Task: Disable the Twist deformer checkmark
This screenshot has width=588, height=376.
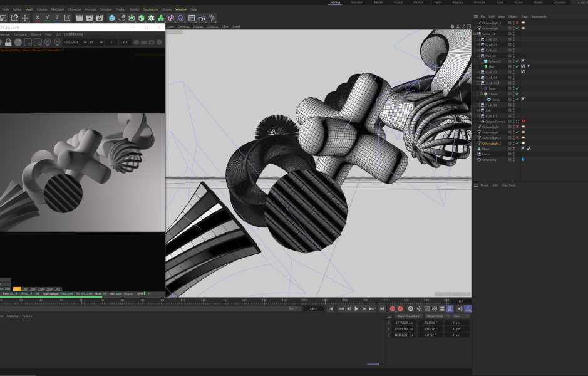Action: coord(517,88)
